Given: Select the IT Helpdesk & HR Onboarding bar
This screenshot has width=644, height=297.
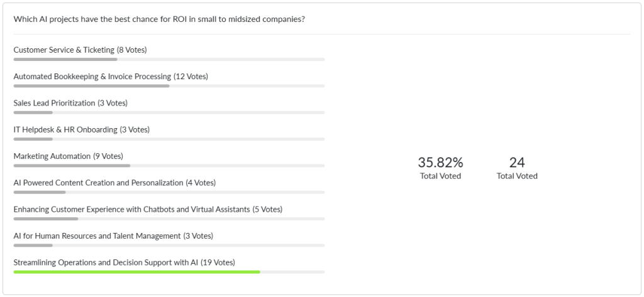Looking at the screenshot, I should [x=169, y=139].
